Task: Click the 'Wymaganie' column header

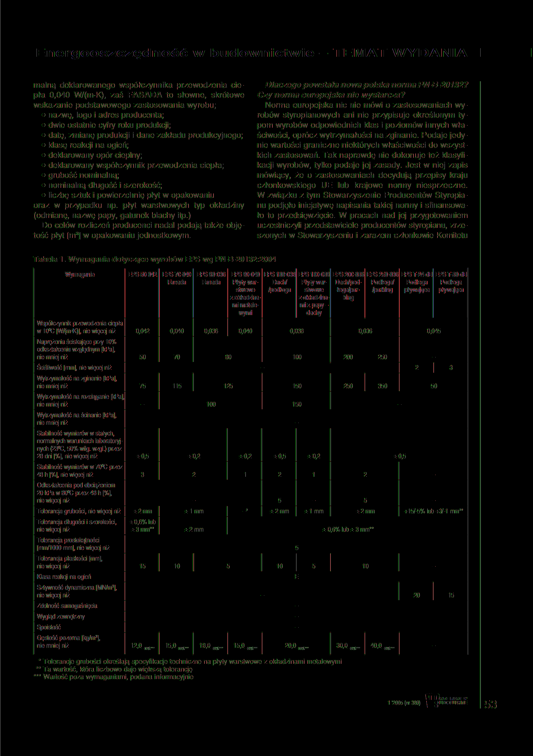Action: pos(80,275)
